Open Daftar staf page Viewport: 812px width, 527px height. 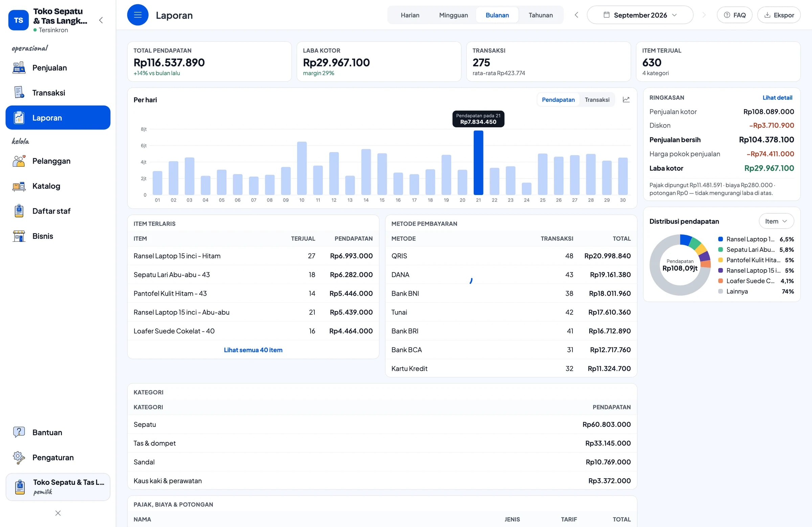(x=58, y=211)
